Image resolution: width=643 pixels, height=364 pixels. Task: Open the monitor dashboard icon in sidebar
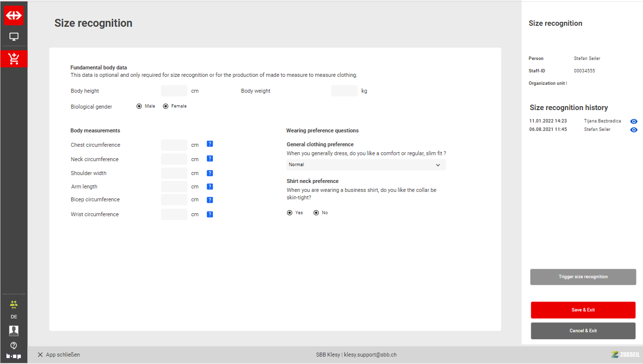pyautogui.click(x=14, y=37)
